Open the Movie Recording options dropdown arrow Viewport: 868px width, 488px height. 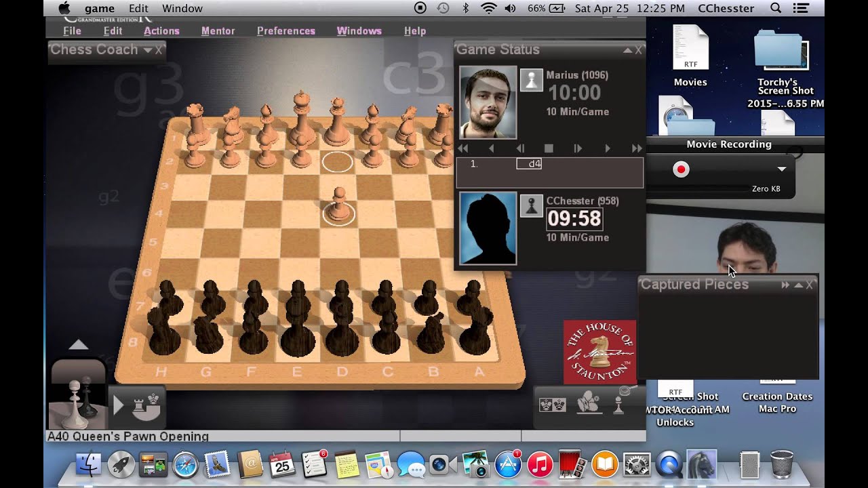[x=781, y=169]
